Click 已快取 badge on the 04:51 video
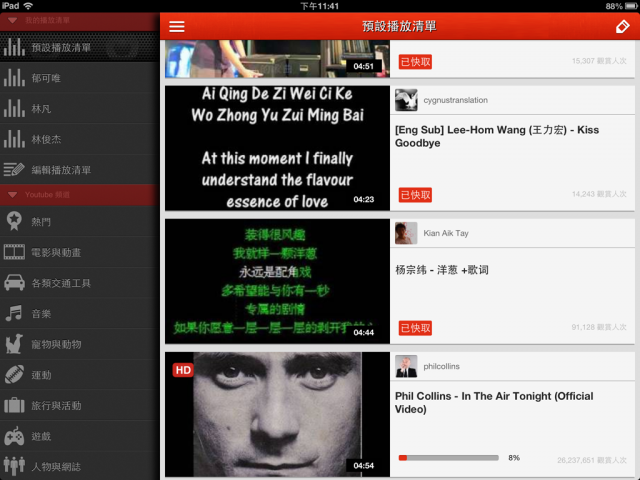640x480 pixels. 415,62
